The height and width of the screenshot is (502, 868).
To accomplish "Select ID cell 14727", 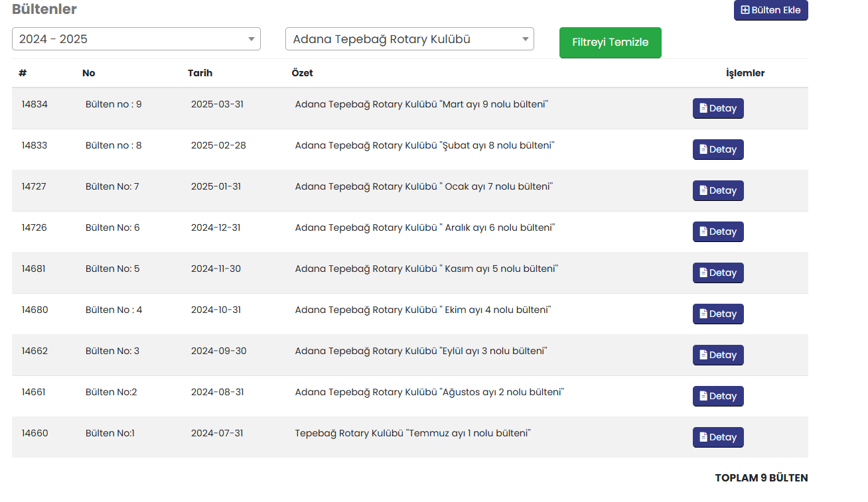I will (x=34, y=186).
